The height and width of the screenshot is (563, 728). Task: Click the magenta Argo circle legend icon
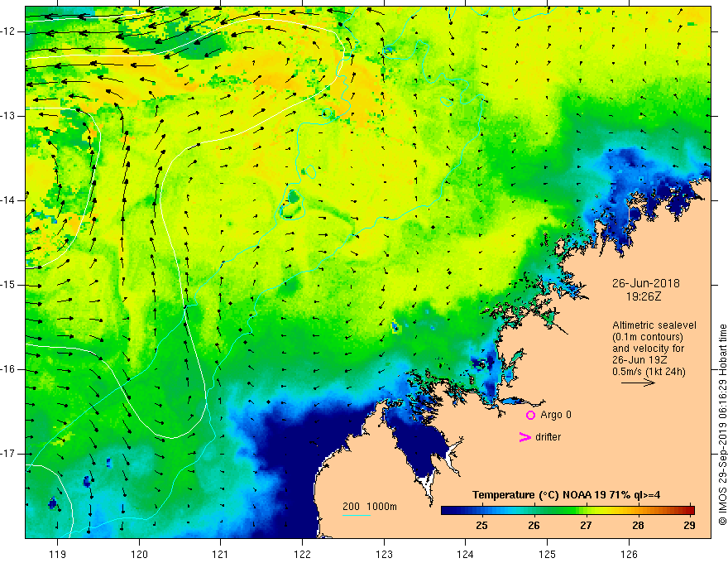click(x=530, y=415)
